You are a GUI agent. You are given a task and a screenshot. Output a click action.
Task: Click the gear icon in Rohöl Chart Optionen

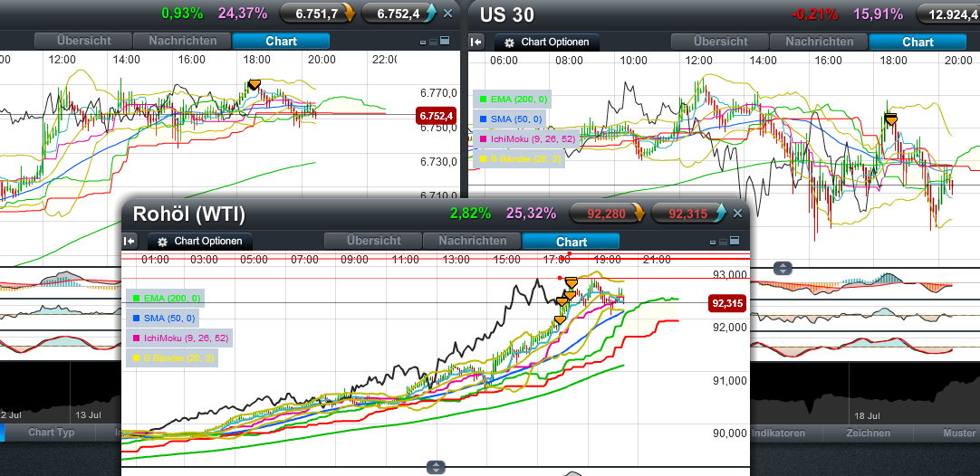162,242
